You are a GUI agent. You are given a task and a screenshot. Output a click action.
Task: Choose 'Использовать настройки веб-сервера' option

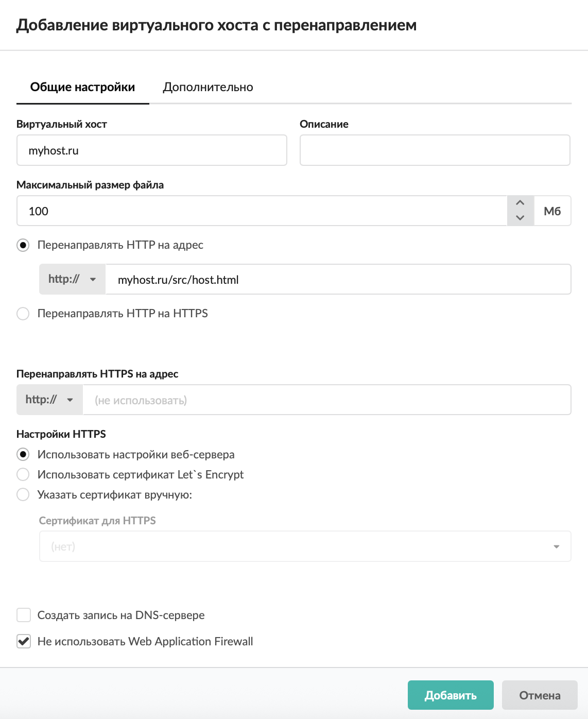(23, 455)
